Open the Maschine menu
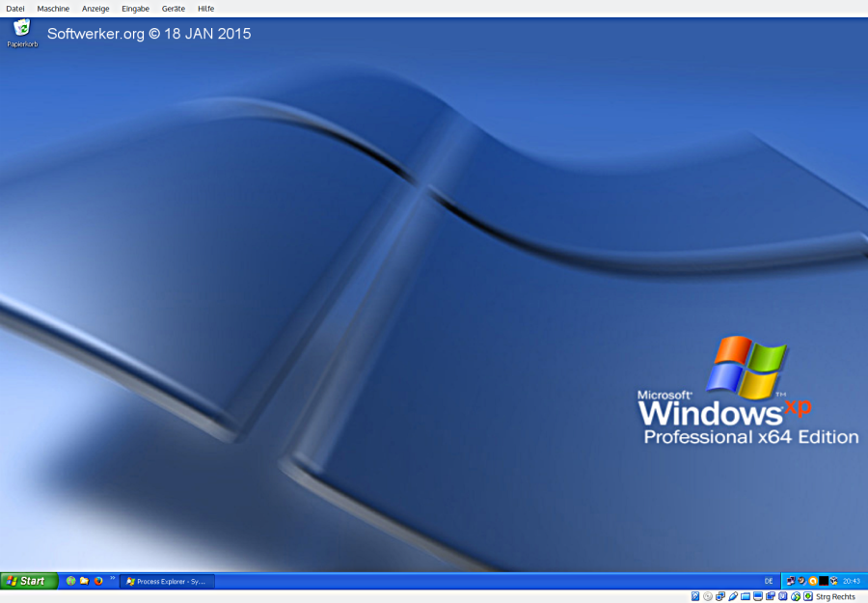 (x=53, y=8)
